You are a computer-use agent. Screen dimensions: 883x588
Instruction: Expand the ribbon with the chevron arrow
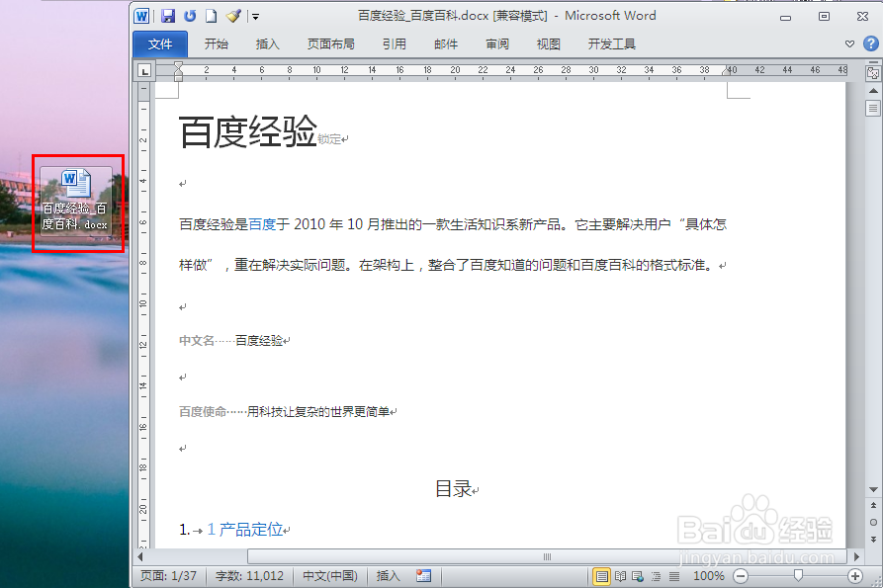click(x=849, y=43)
